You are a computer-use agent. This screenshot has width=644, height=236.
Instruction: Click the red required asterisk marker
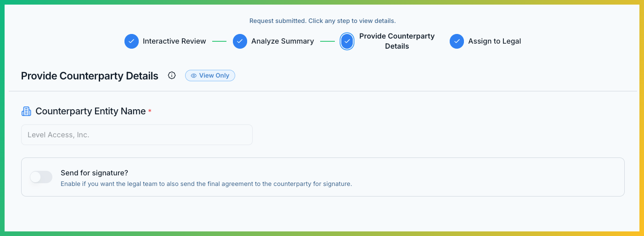pyautogui.click(x=150, y=112)
